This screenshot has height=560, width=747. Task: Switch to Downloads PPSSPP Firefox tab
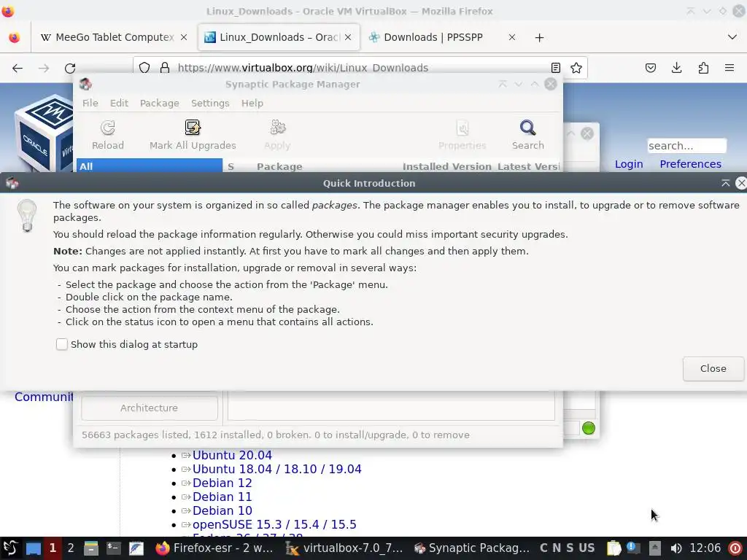(433, 37)
